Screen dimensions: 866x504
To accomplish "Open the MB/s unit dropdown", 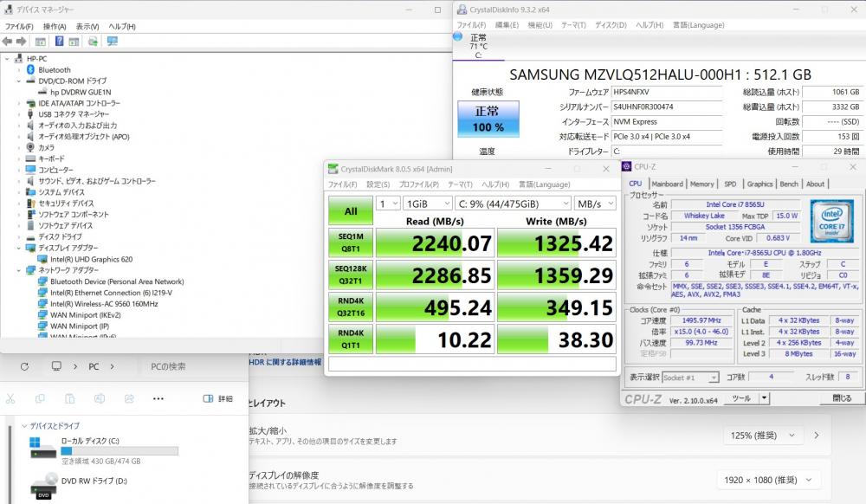I will click(596, 204).
